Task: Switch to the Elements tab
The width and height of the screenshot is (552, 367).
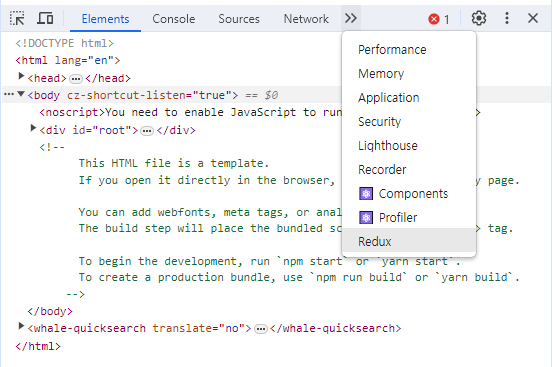Action: (x=105, y=19)
